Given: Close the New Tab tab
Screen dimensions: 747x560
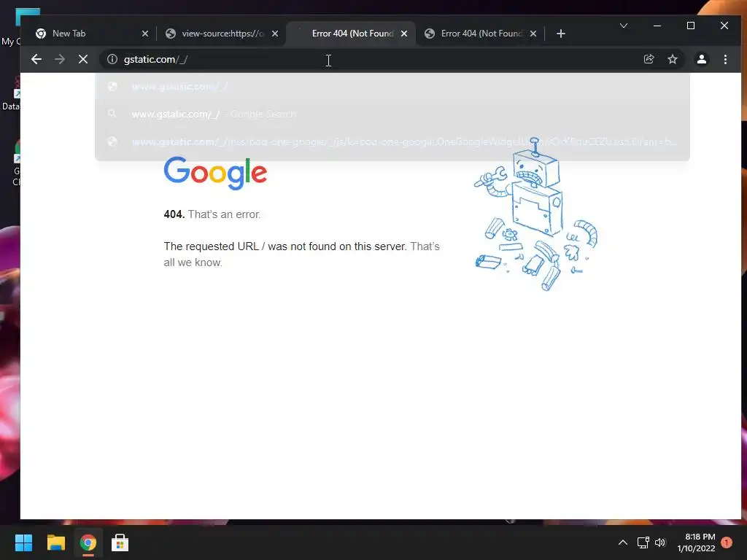Looking at the screenshot, I should tap(145, 34).
